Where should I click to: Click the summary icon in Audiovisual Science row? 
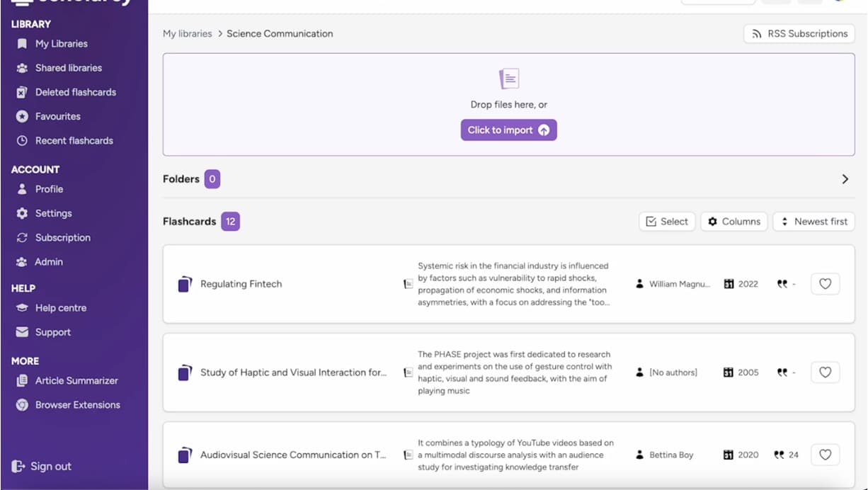tap(408, 455)
